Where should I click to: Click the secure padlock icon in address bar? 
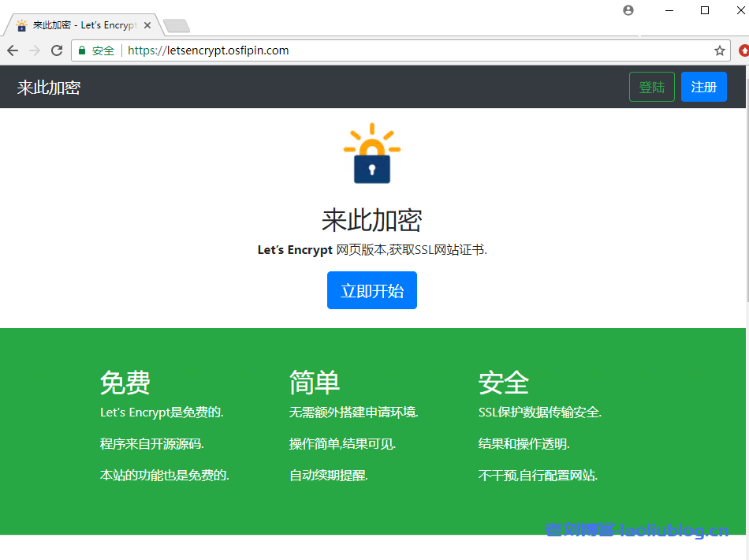pyautogui.click(x=81, y=50)
